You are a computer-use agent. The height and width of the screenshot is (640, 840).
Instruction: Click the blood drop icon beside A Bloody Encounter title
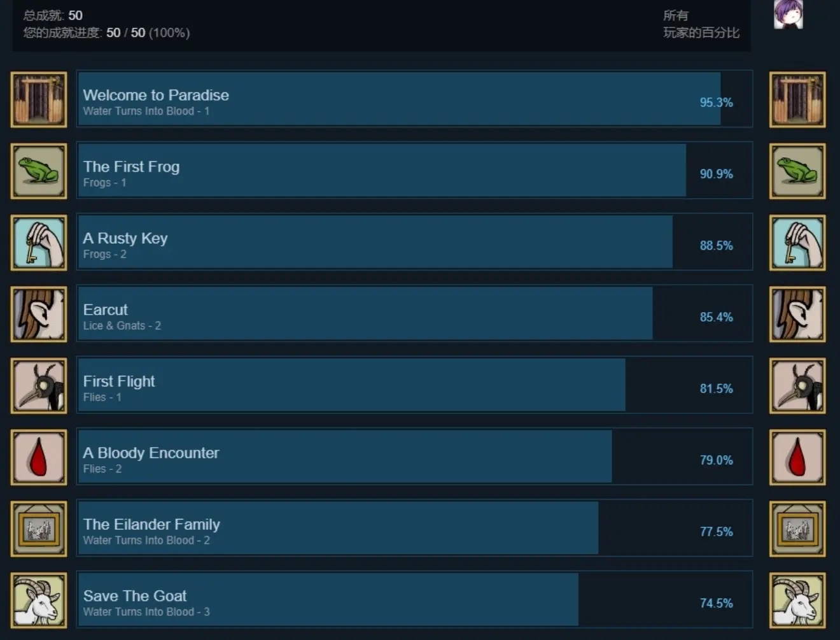(39, 457)
